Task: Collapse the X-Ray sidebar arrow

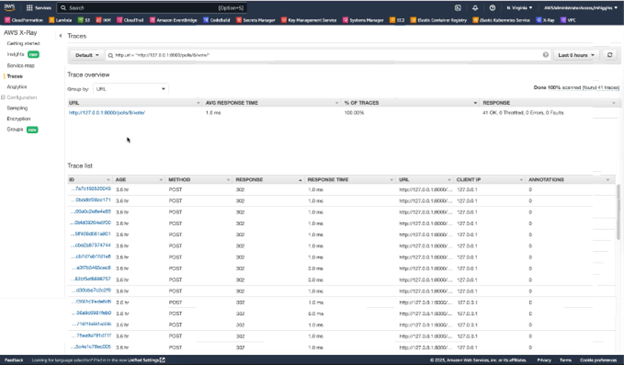Action: (60, 36)
